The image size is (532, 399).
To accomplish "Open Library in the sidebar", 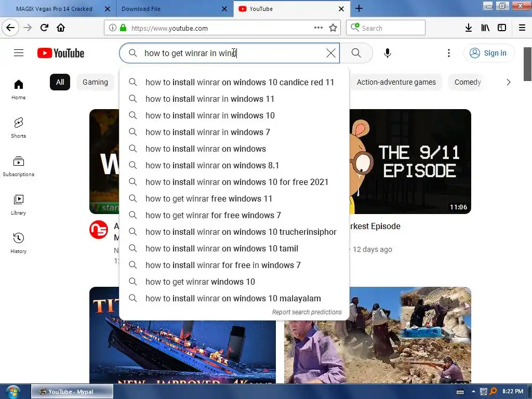I will pyautogui.click(x=19, y=205).
